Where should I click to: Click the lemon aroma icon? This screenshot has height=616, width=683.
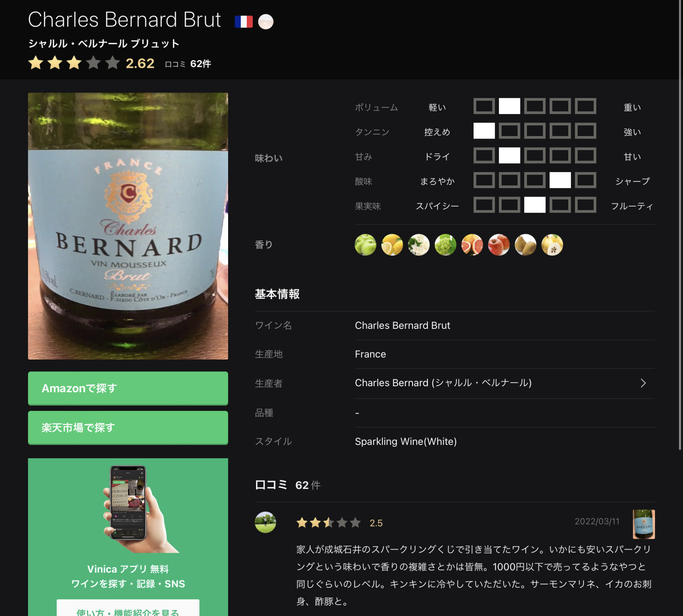(392, 244)
